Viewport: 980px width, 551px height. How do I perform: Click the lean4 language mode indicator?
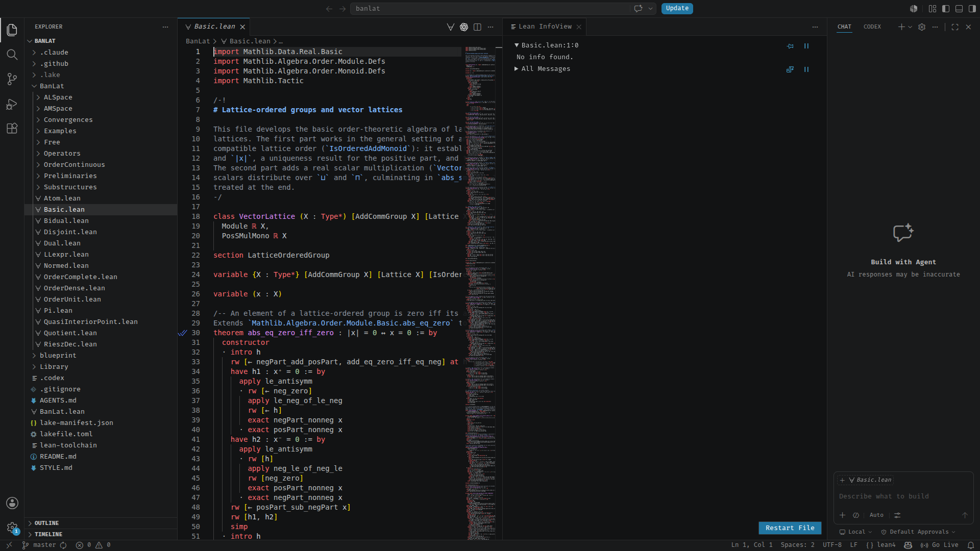(x=881, y=545)
